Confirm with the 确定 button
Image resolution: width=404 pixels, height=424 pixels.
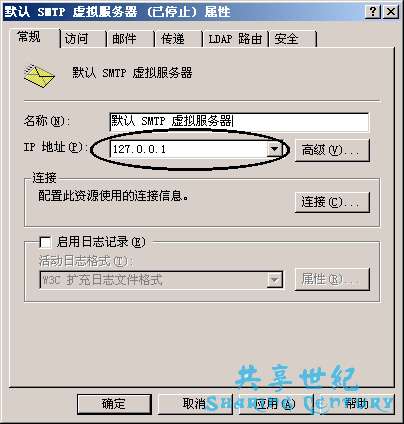pos(114,404)
